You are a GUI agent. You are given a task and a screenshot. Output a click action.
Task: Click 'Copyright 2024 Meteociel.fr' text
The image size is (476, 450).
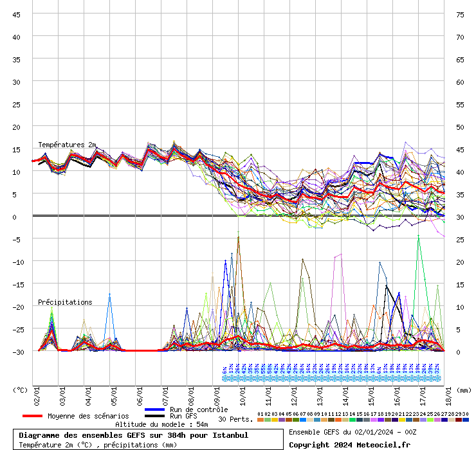349,445
